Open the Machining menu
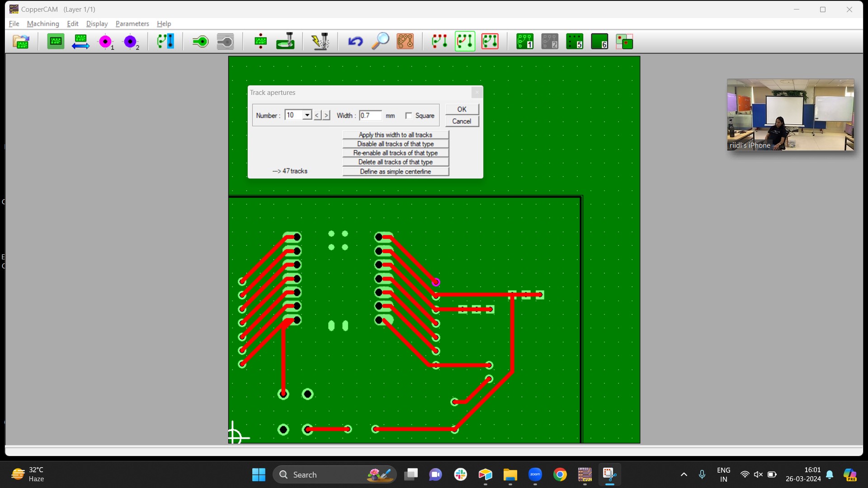This screenshot has height=488, width=868. (x=43, y=23)
